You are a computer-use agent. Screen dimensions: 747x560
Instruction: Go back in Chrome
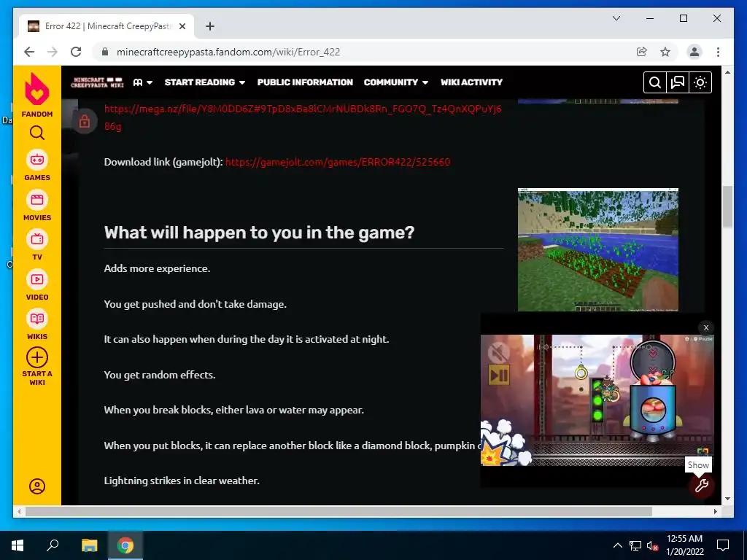tap(29, 52)
